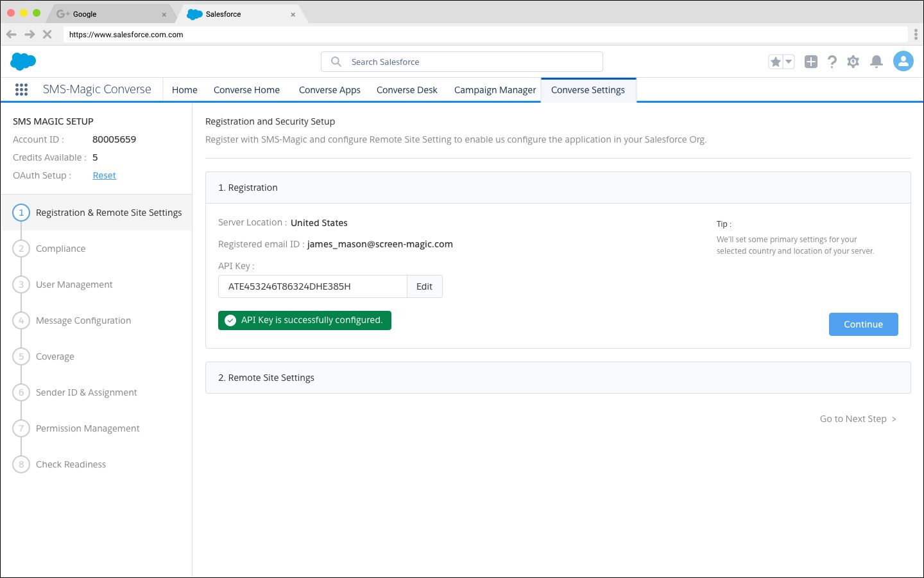Open the help question mark icon
Screen dimensions: 924x578
(832, 62)
